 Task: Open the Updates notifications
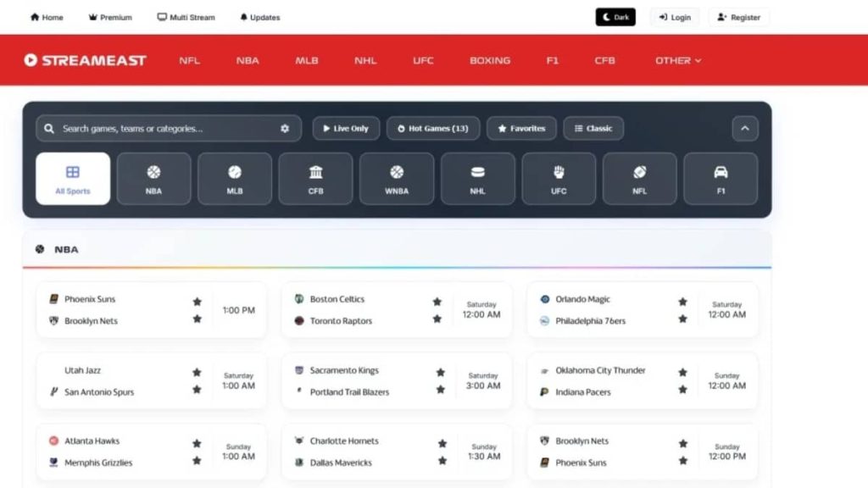pyautogui.click(x=259, y=17)
